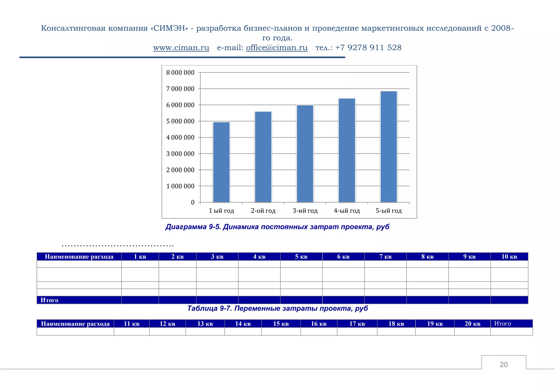Click the Таблица 9-7 table caption

click(x=277, y=308)
